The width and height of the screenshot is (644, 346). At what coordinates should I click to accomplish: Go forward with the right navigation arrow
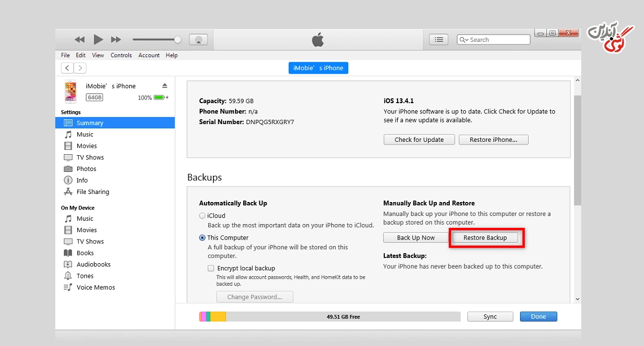pos(80,68)
